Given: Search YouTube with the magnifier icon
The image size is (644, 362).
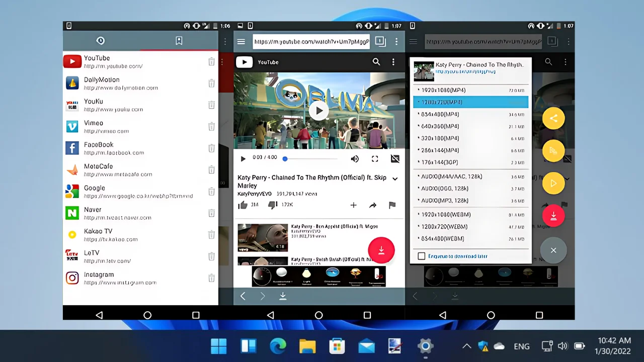Looking at the screenshot, I should click(376, 62).
